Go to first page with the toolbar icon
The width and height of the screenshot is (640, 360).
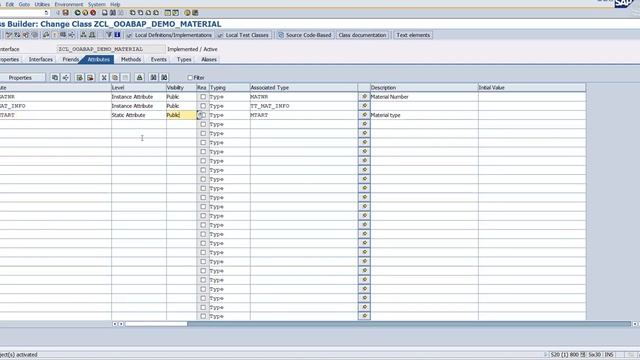pos(133,13)
